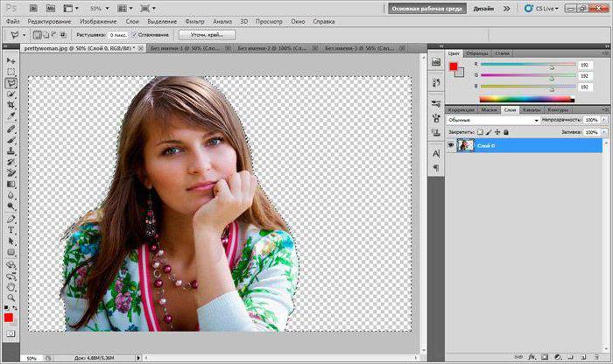This screenshot has width=613, height=364.
Task: Launch Bridge from the top bar
Action: [33, 8]
